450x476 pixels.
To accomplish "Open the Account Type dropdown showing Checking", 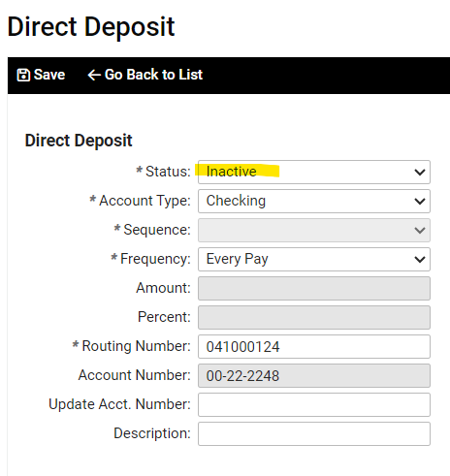I will 314,201.
